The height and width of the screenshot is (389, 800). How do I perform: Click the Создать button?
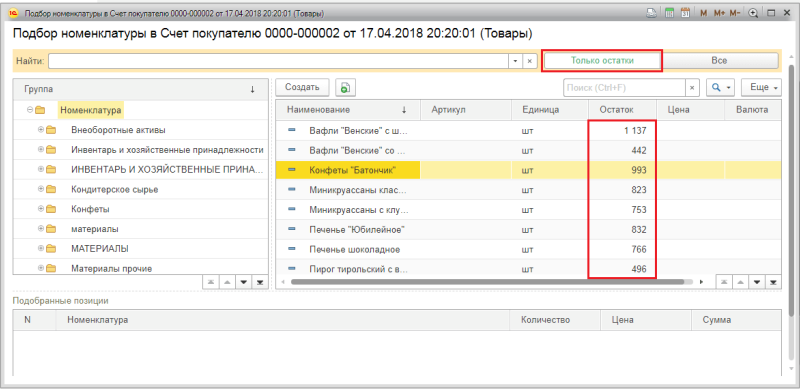(302, 87)
